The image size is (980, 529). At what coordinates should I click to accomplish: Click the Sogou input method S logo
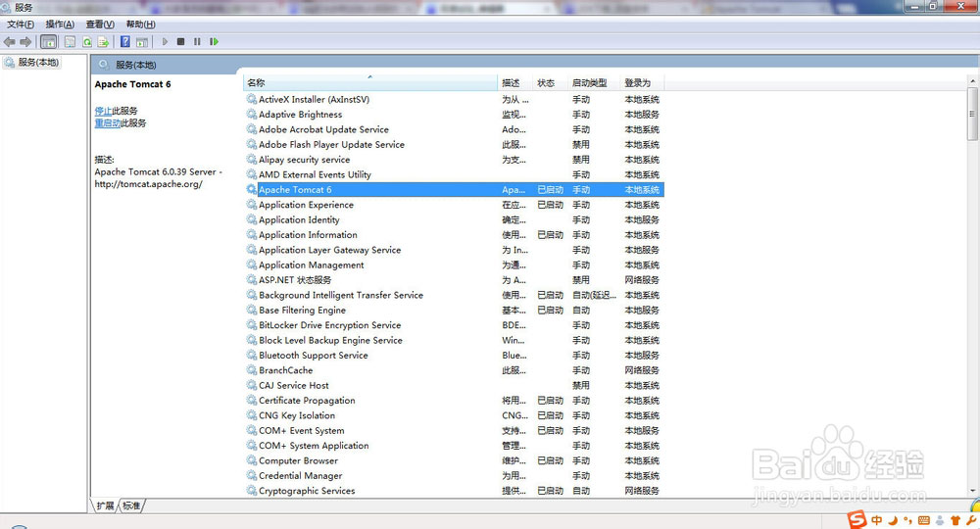click(857, 519)
